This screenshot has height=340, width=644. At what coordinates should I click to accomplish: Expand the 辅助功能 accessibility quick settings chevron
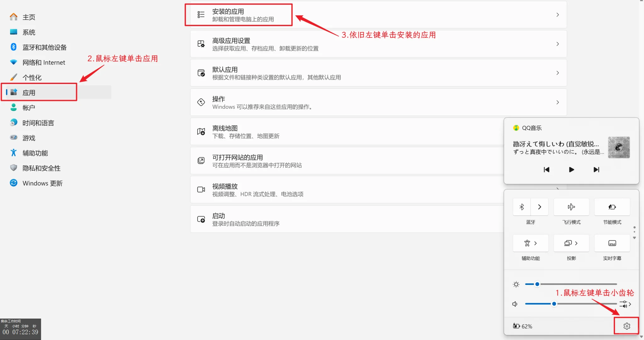tap(536, 243)
